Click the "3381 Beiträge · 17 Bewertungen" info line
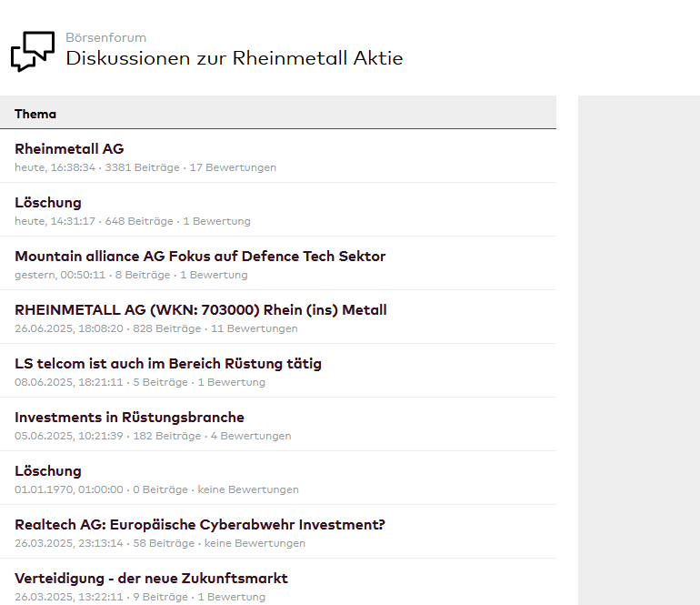The width and height of the screenshot is (700, 605). [x=191, y=167]
